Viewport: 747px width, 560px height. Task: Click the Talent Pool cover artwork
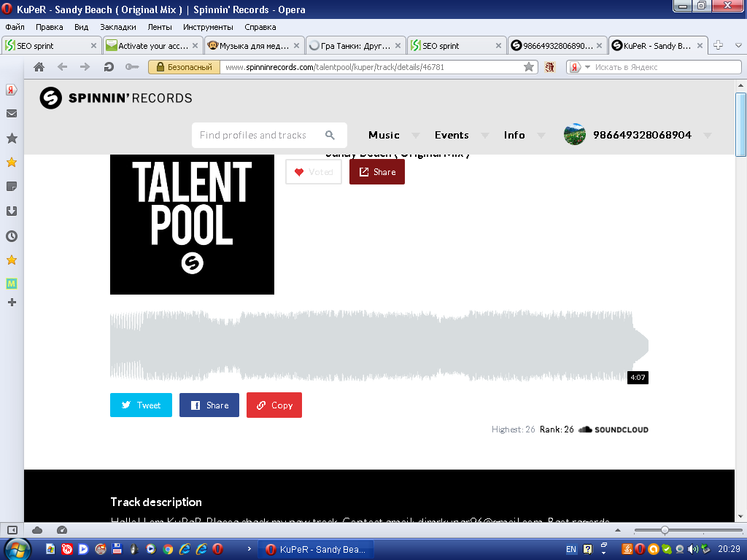pyautogui.click(x=192, y=225)
